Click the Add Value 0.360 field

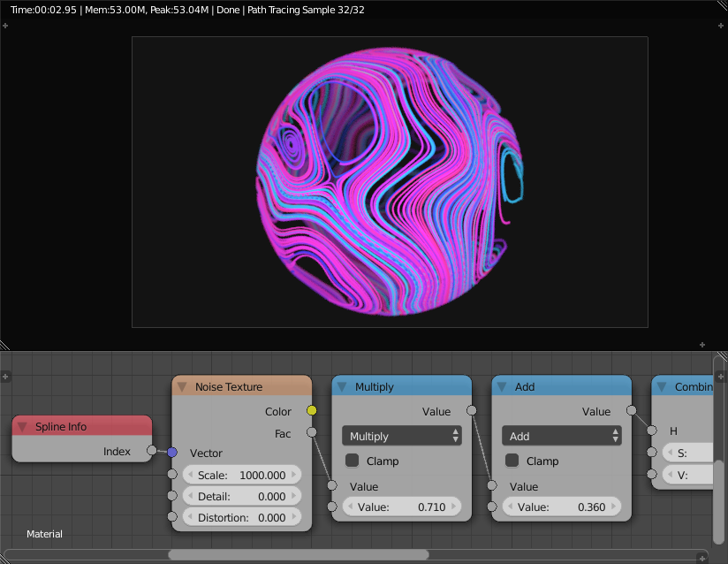click(562, 507)
